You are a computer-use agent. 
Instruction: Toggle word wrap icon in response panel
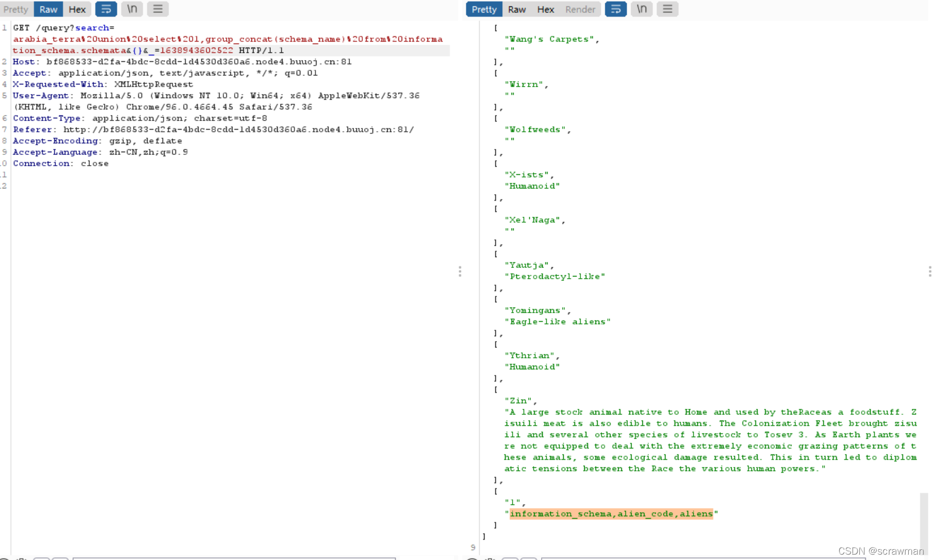point(616,9)
